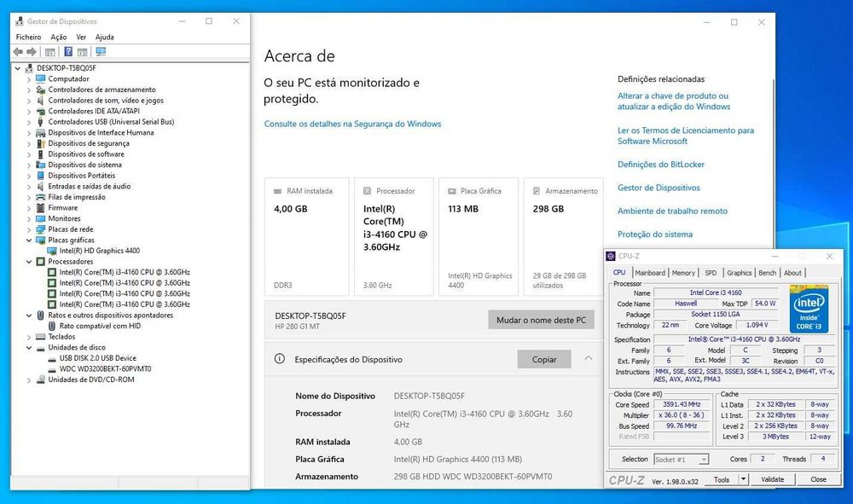Click the Close button in CPU-Z
853x504 pixels.
pyautogui.click(x=818, y=479)
